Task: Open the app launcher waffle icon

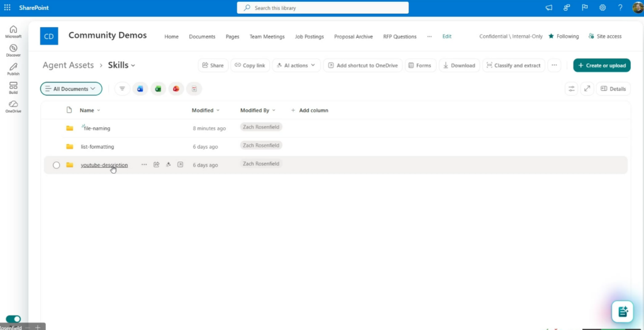Action: point(8,8)
